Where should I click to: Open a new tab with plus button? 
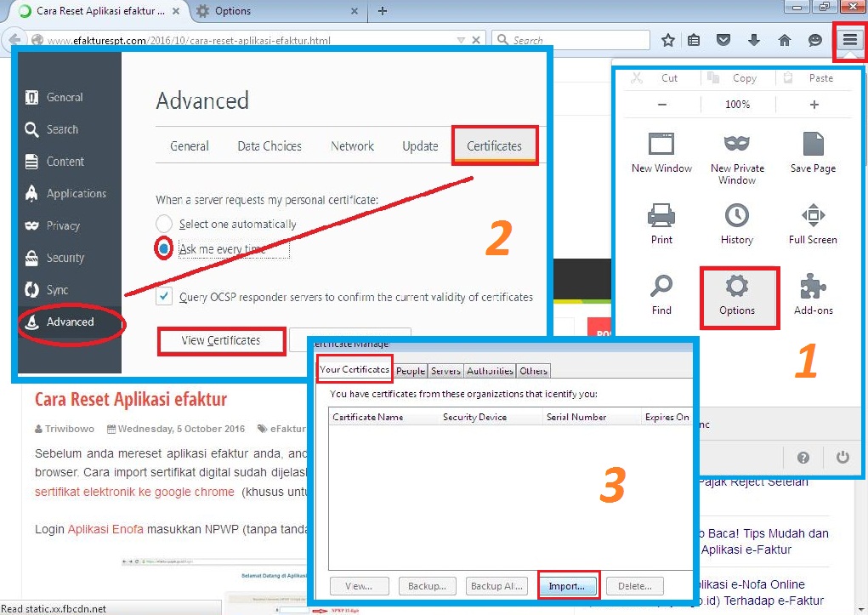383,11
